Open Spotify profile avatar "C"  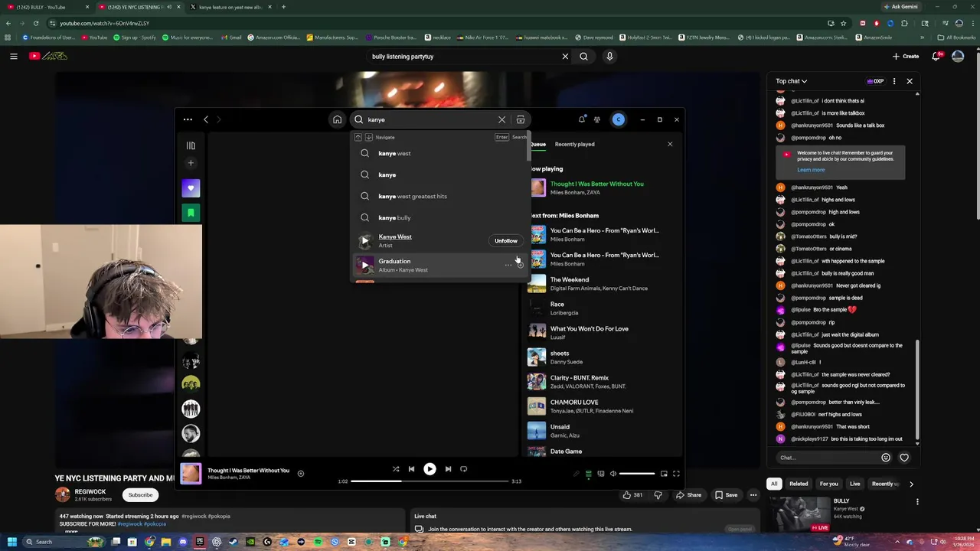619,119
